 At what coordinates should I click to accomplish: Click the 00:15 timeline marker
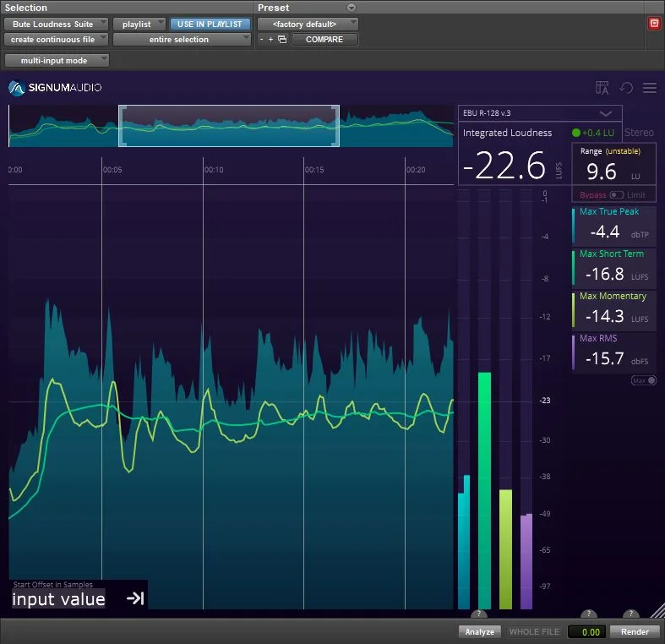pyautogui.click(x=314, y=170)
